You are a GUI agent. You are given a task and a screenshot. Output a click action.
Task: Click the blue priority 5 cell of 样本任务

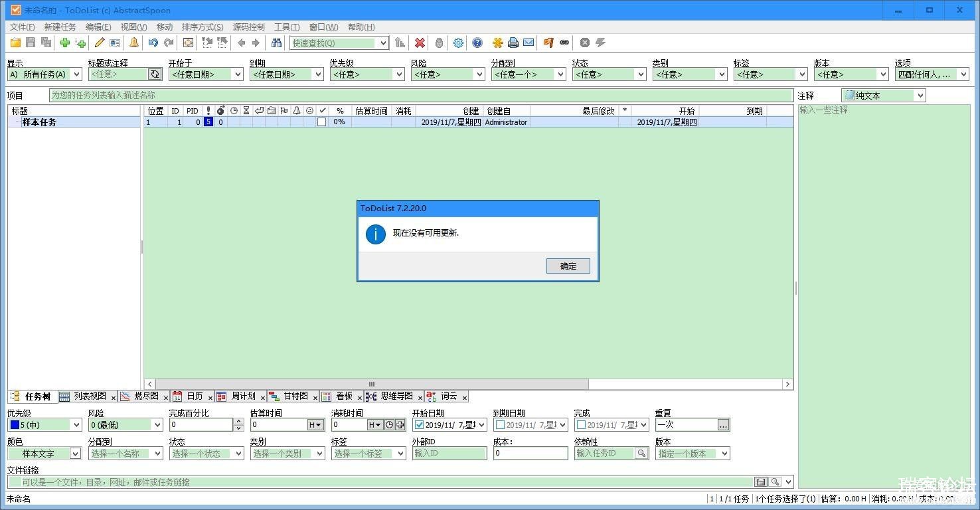pos(208,122)
